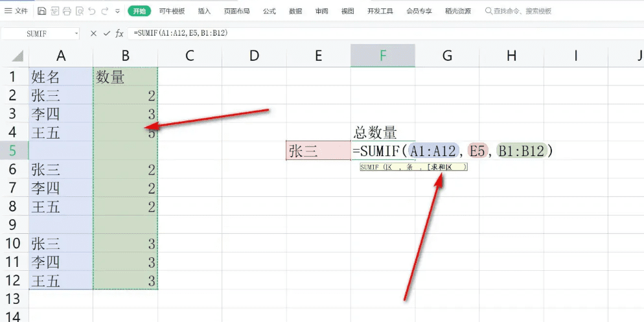Viewport: 644px width, 322px height.
Task: Click the Print Preview icon
Action: (x=80, y=11)
